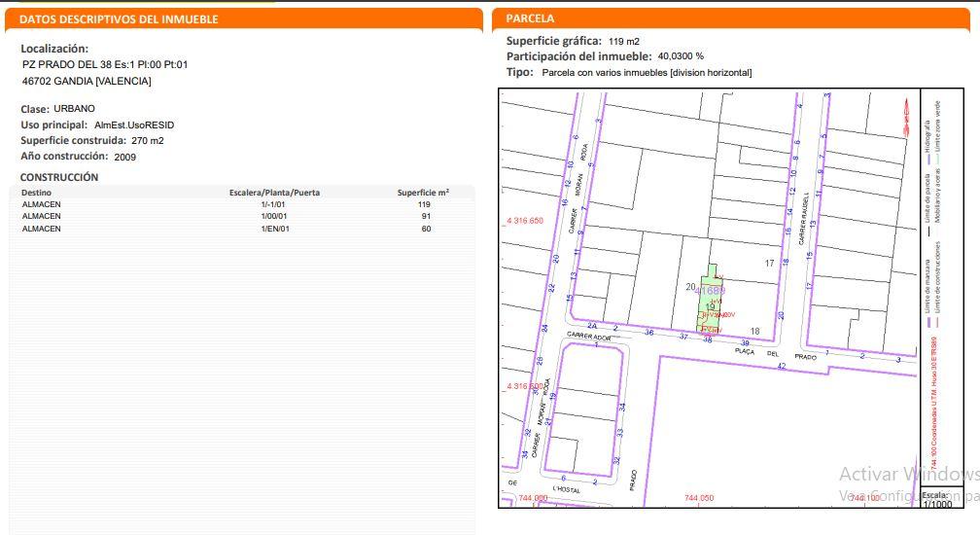Click parcel number 17 on the map
This screenshot has height=535, width=980.
tap(770, 264)
